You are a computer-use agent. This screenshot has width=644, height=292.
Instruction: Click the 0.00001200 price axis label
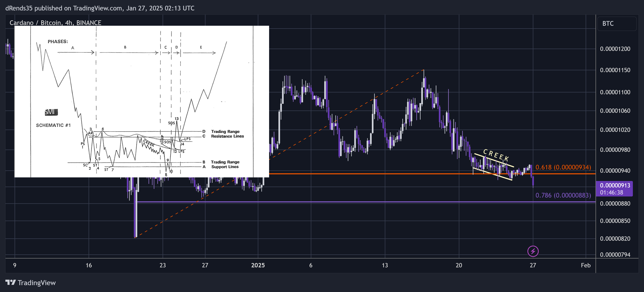pyautogui.click(x=615, y=49)
